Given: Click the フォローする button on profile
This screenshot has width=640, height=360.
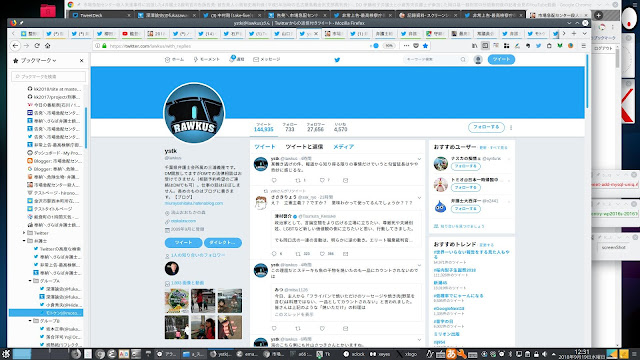Looking at the screenshot, I should (486, 127).
